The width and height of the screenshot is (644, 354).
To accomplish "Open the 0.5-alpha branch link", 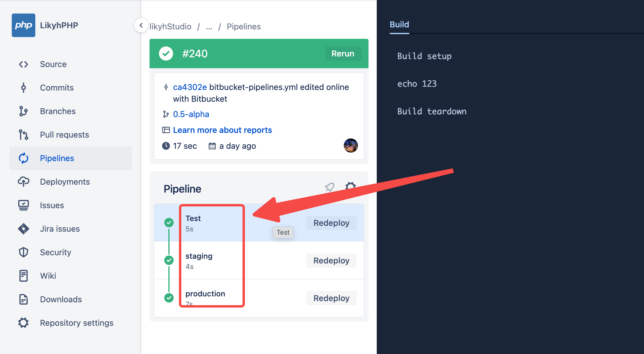I will (x=191, y=114).
